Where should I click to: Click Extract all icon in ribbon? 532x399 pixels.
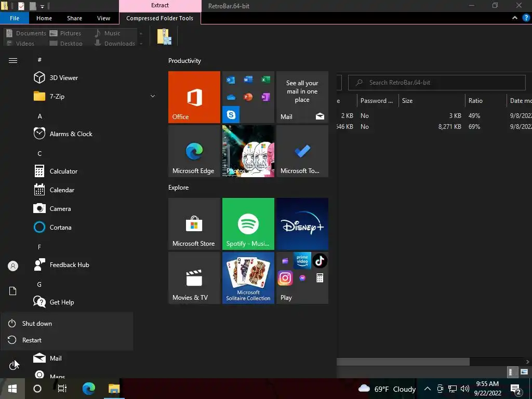pyautogui.click(x=165, y=37)
